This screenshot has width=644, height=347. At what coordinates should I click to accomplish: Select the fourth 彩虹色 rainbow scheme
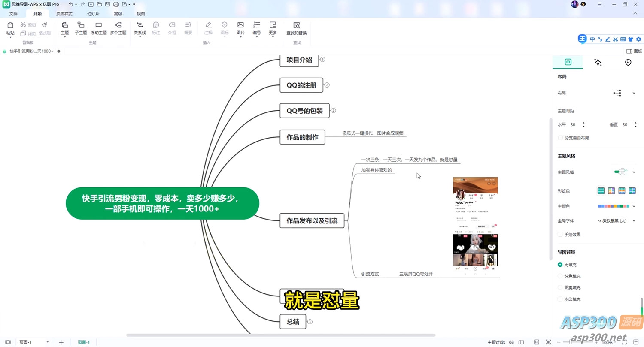pyautogui.click(x=632, y=191)
